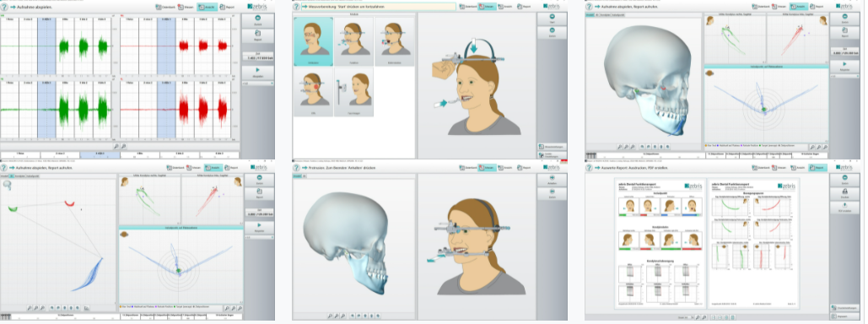Image resolution: width=868 pixels, height=324 pixels.
Task: Click Anhalten button in Protrusion measurement window
Action: (552, 181)
